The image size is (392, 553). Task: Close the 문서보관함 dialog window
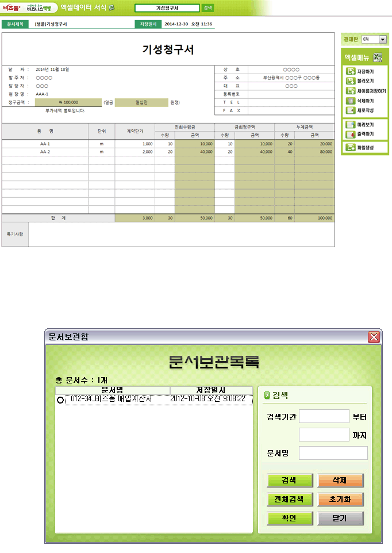point(374,337)
